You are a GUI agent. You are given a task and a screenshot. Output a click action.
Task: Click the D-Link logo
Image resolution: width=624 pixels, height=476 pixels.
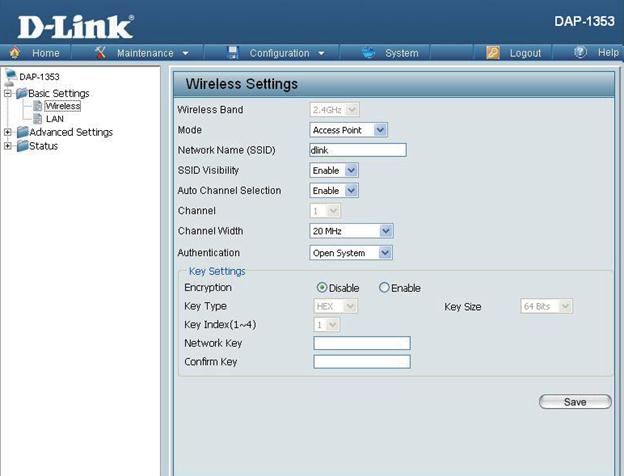tap(76, 27)
